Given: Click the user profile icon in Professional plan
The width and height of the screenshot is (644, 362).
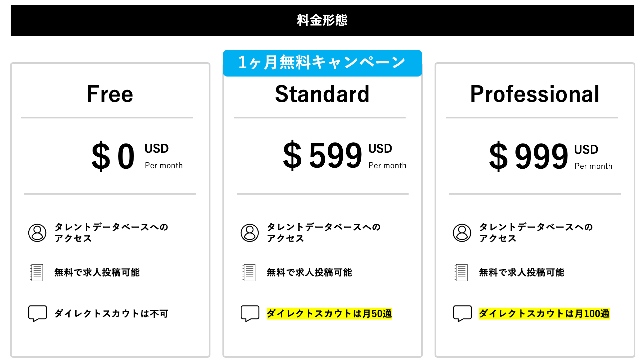Looking at the screenshot, I should click(x=462, y=233).
